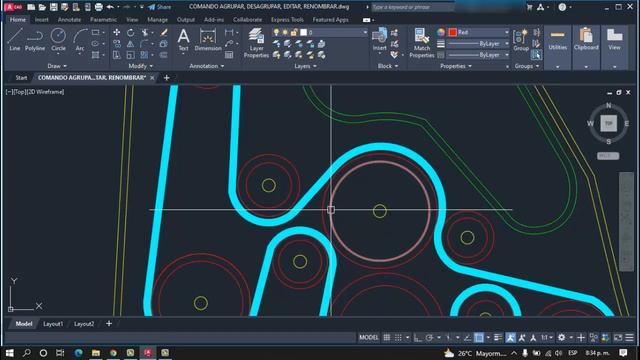Toggle the layer lock icon in Layers

294,32
